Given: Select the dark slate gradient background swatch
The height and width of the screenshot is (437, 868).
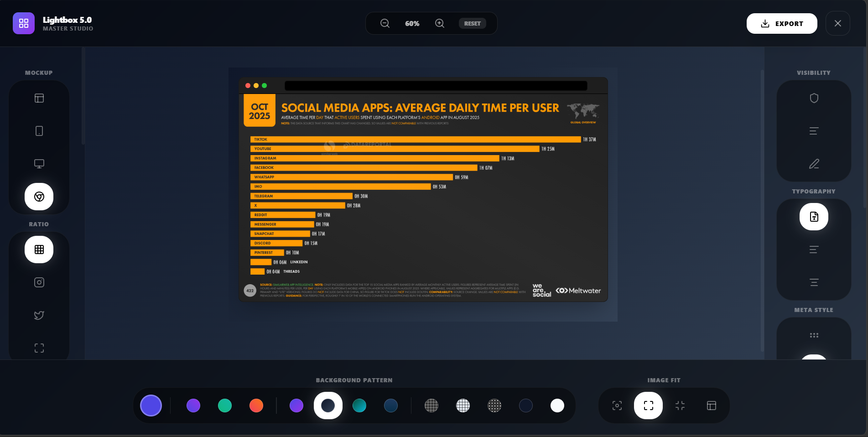Looking at the screenshot, I should point(328,406).
